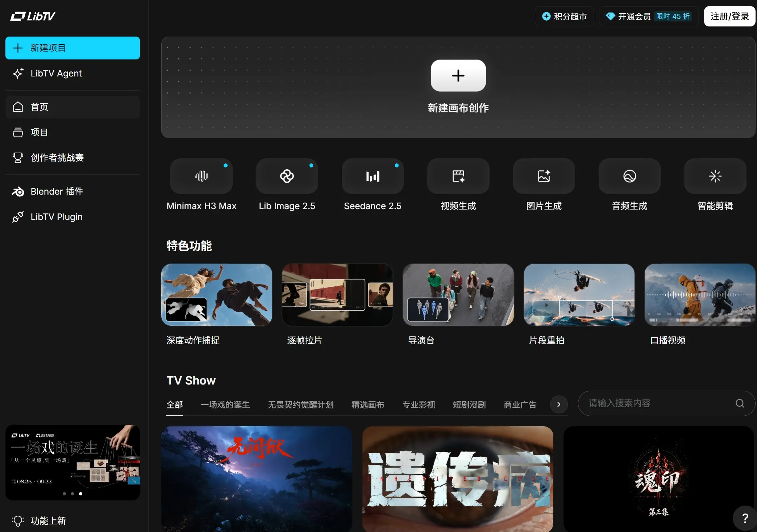This screenshot has height=532, width=757.
Task: Go to 首页 home in sidebar
Action: pos(72,107)
